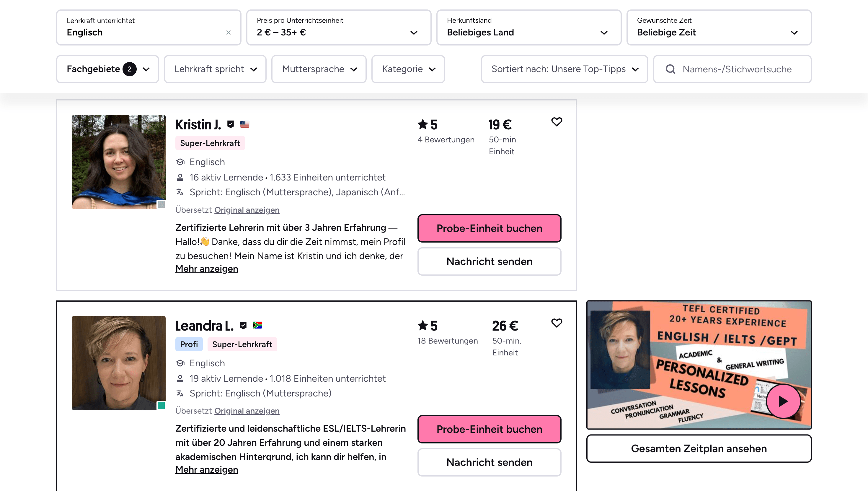Expand the Herkunftsland country filter
Screen dimensions: 868x491
pyautogui.click(x=528, y=27)
